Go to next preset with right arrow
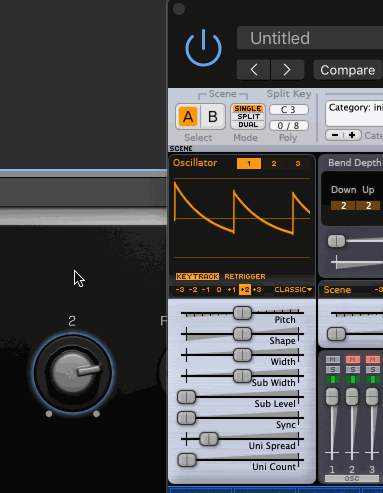The width and height of the screenshot is (383, 493). click(287, 70)
